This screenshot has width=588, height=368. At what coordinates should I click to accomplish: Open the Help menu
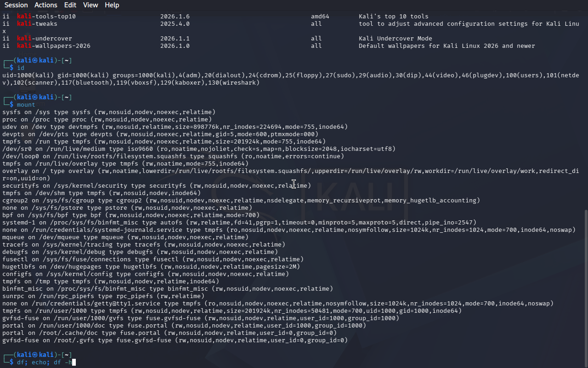point(112,5)
